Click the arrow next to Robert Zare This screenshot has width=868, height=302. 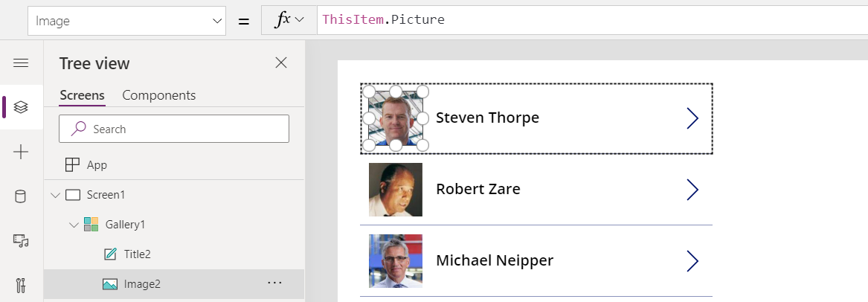click(x=692, y=190)
